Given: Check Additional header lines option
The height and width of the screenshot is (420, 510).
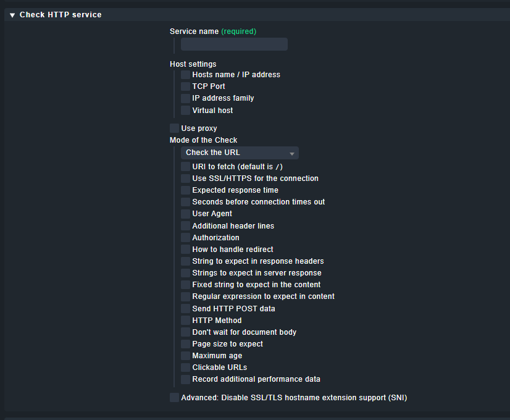Looking at the screenshot, I should coord(185,226).
